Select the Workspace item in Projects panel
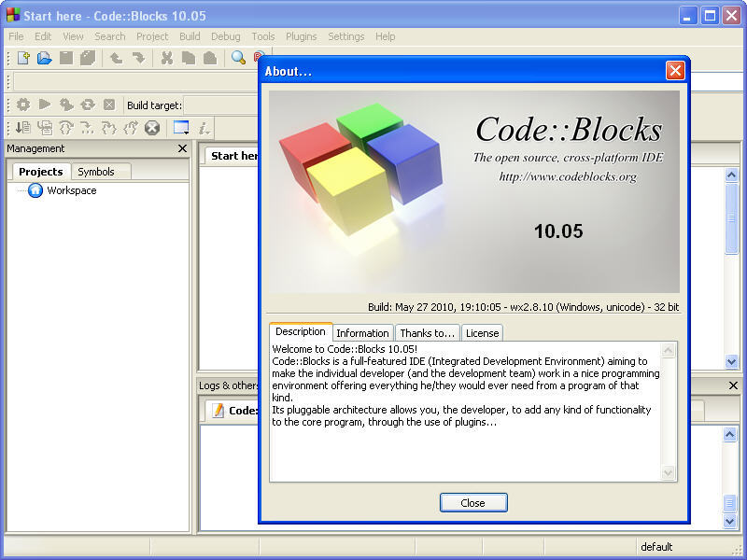747x560 pixels. coord(71,190)
